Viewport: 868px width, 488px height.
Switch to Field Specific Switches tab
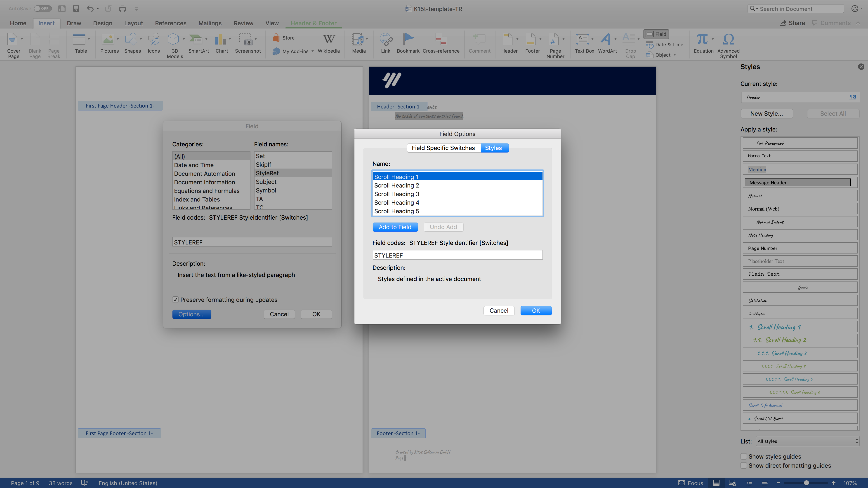coord(443,148)
